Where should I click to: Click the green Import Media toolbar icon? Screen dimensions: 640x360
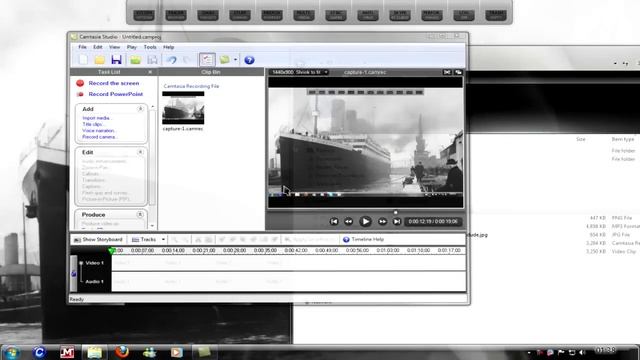click(x=136, y=60)
